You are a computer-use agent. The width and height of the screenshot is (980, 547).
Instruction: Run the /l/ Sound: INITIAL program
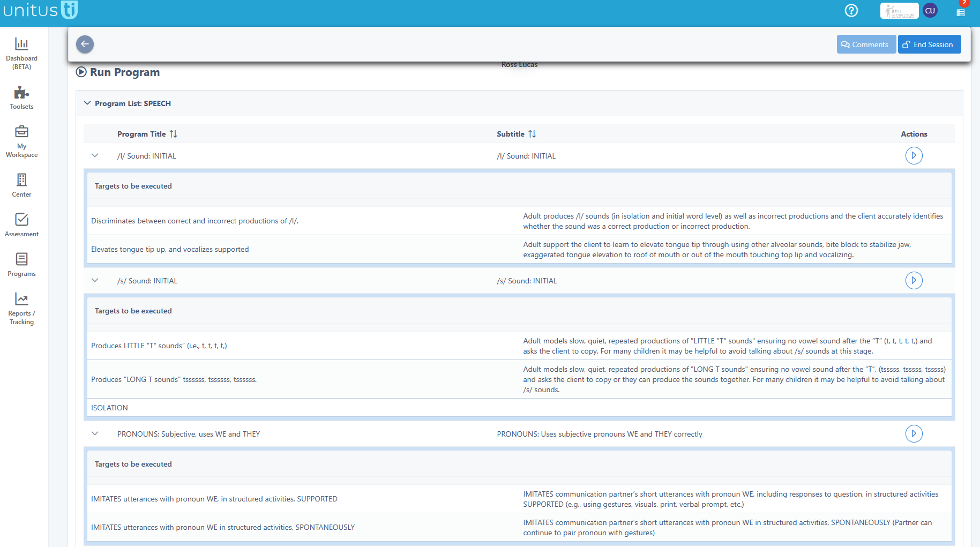coord(914,155)
